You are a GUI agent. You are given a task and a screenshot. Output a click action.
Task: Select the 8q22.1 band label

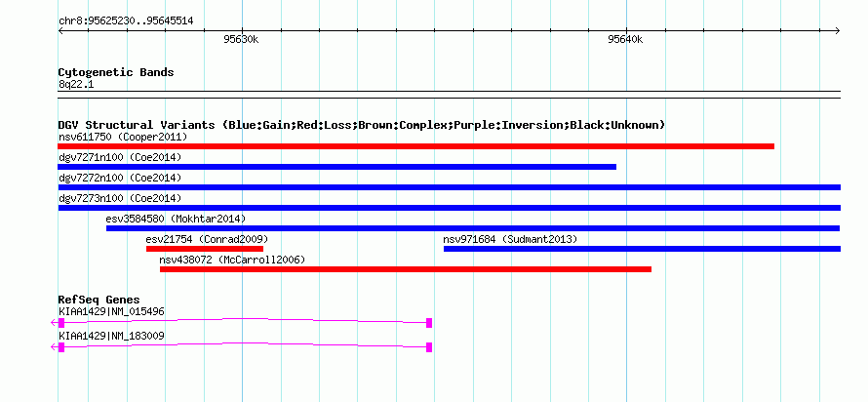(75, 84)
